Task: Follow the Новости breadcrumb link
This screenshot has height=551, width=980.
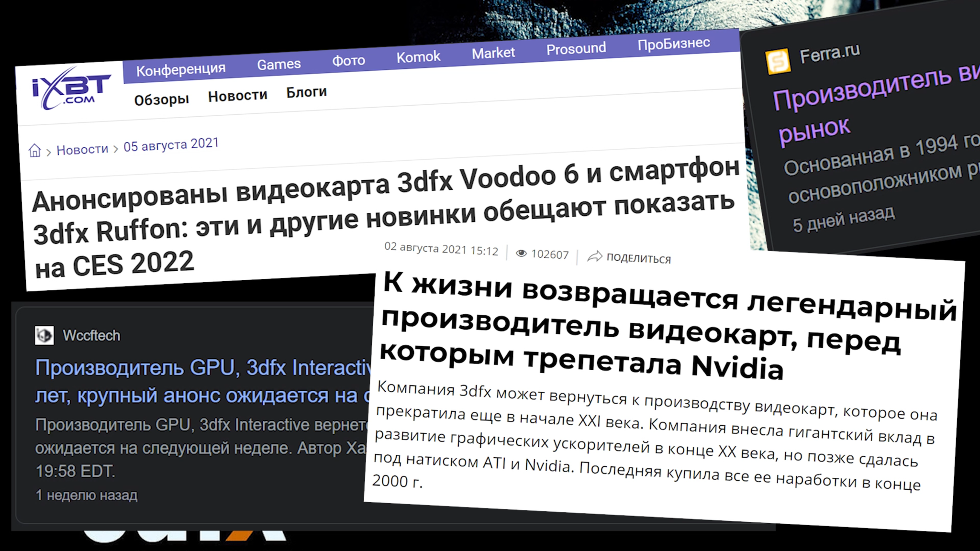Action: tap(82, 149)
